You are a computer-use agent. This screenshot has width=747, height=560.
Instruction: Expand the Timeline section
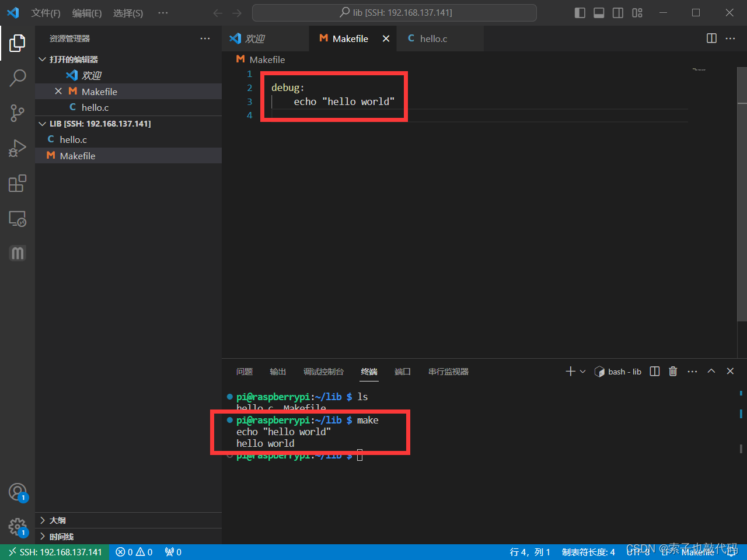point(128,537)
